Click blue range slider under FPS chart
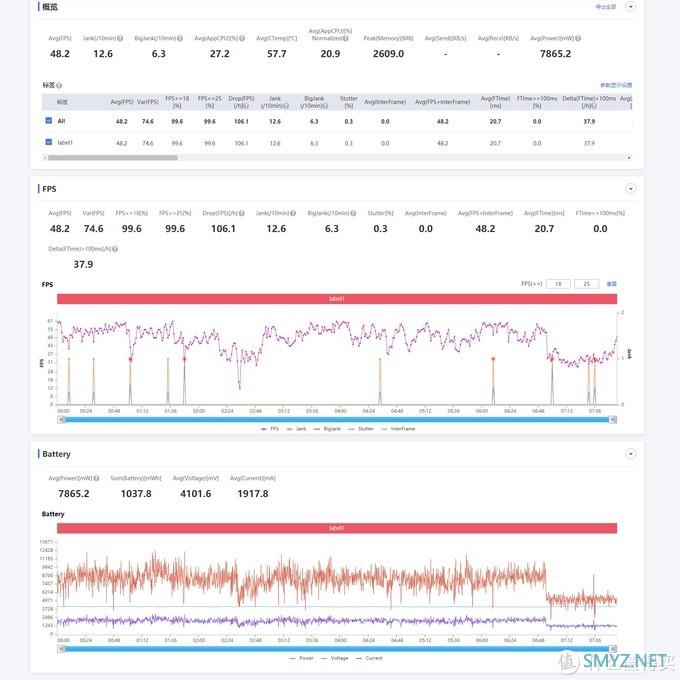The width and height of the screenshot is (680, 680). (337, 420)
